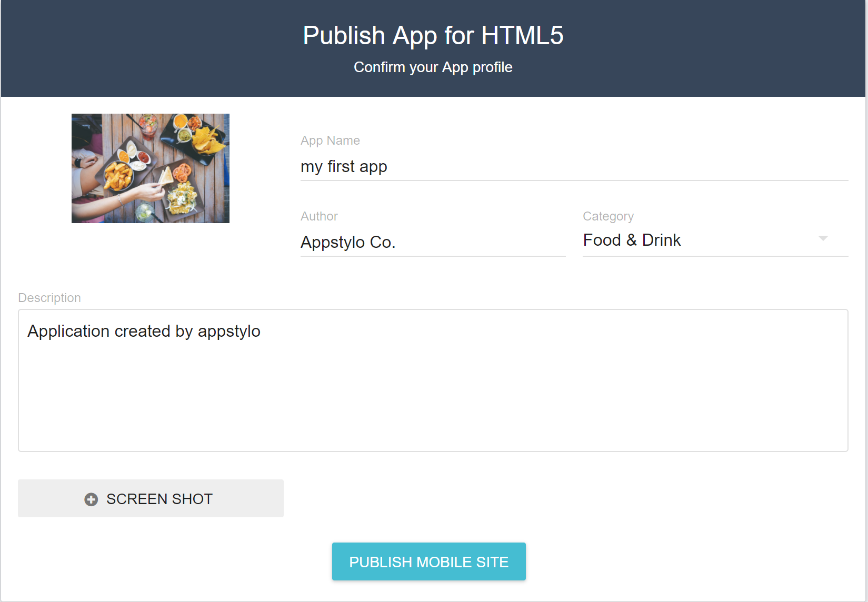Open the Category dropdown arrow

coord(823,238)
